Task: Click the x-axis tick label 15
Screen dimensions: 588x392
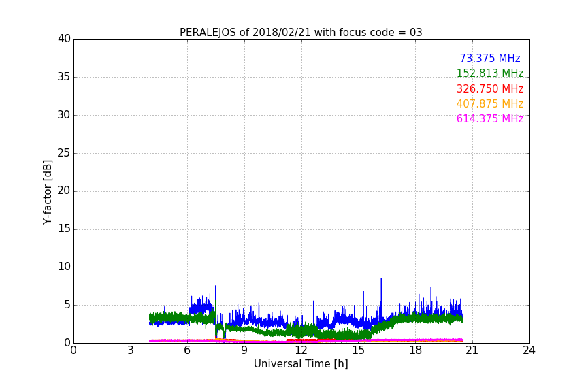Action: 359,350
